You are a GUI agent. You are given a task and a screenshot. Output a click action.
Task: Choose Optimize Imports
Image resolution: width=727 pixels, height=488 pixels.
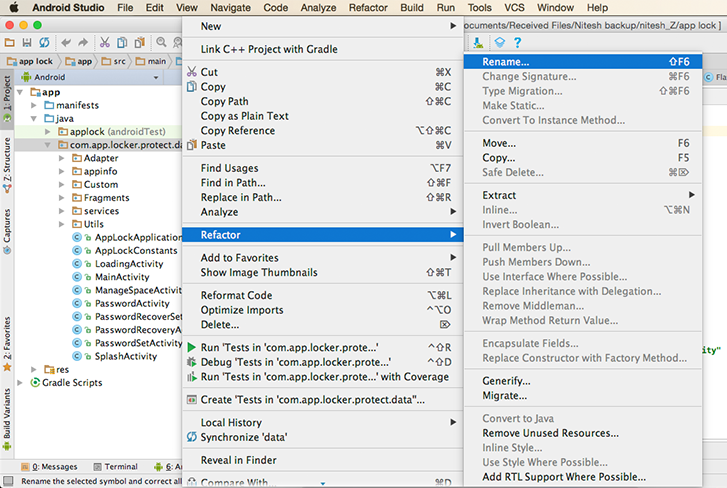point(323,310)
